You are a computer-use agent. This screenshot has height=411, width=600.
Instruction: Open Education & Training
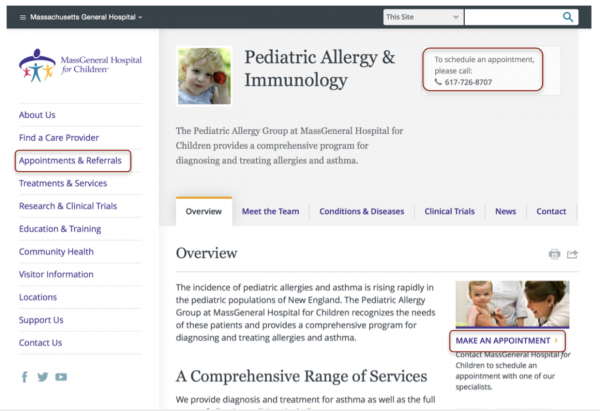point(60,229)
